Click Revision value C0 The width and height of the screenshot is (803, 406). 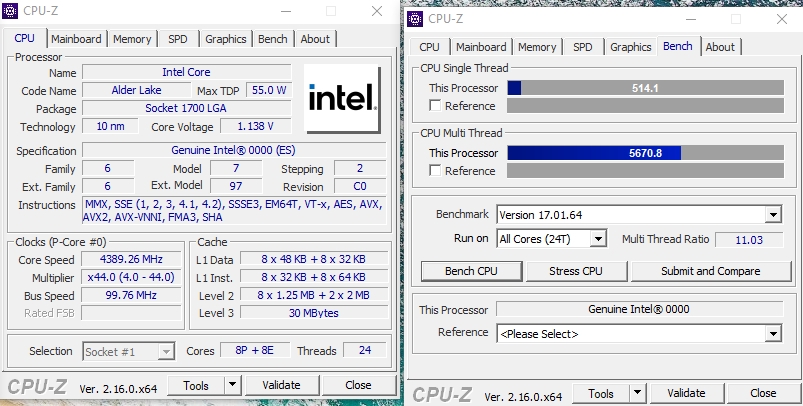click(360, 186)
